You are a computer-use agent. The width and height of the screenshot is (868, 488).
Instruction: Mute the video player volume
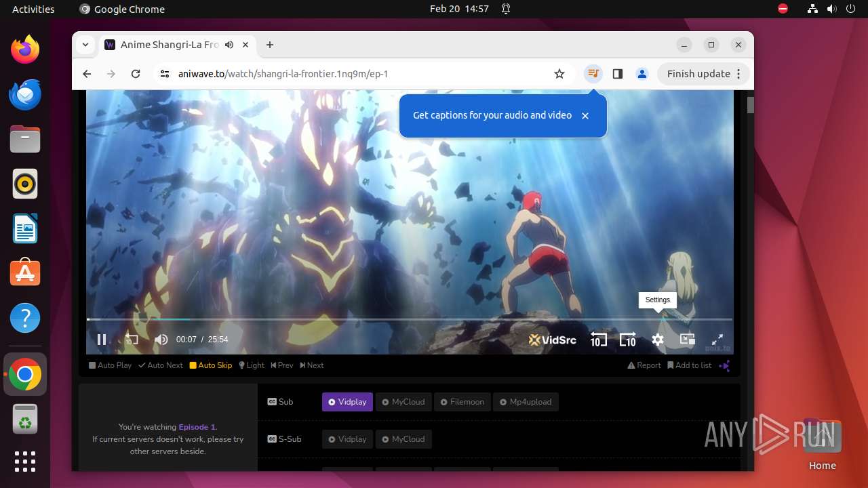[161, 340]
